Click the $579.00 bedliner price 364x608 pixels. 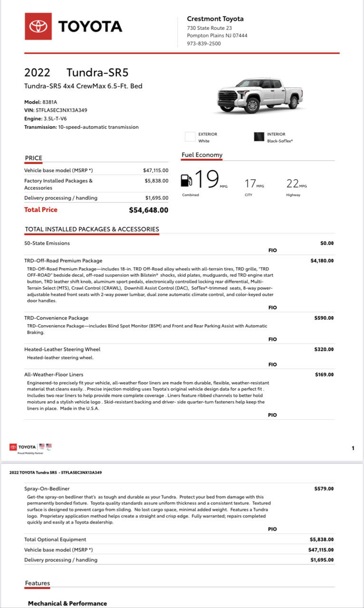[324, 489]
